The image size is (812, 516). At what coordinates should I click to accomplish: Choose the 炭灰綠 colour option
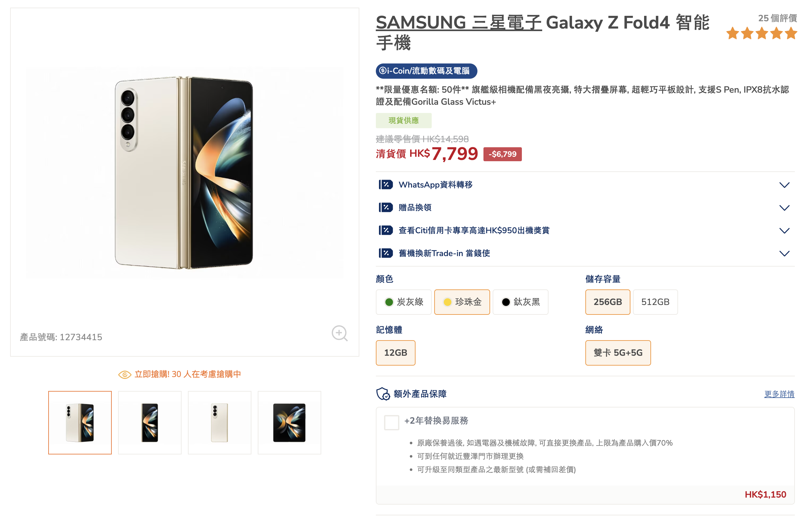404,302
